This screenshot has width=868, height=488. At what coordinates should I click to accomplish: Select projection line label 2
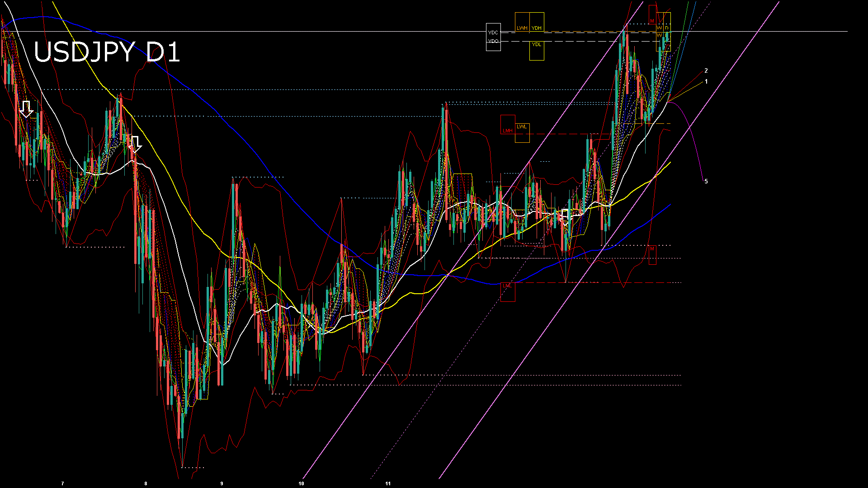(x=706, y=71)
